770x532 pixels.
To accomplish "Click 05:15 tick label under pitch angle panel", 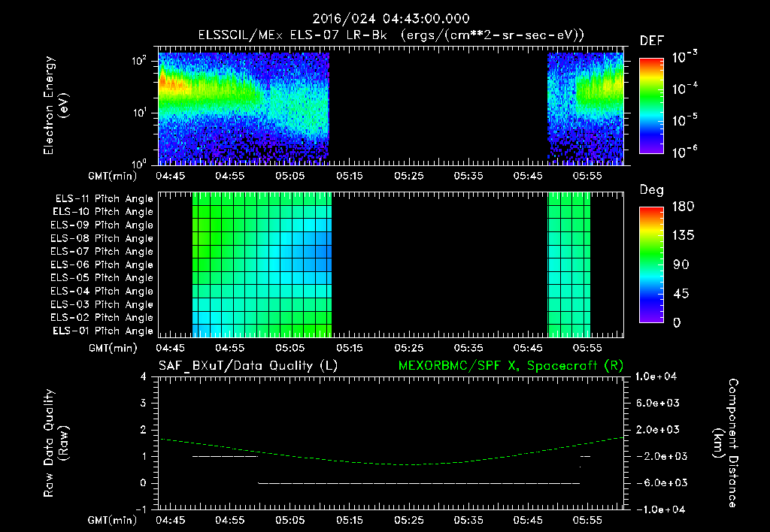I will [x=349, y=348].
